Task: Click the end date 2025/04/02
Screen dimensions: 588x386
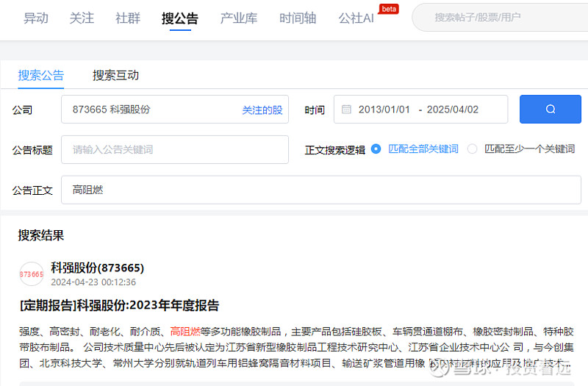Action: (453, 110)
